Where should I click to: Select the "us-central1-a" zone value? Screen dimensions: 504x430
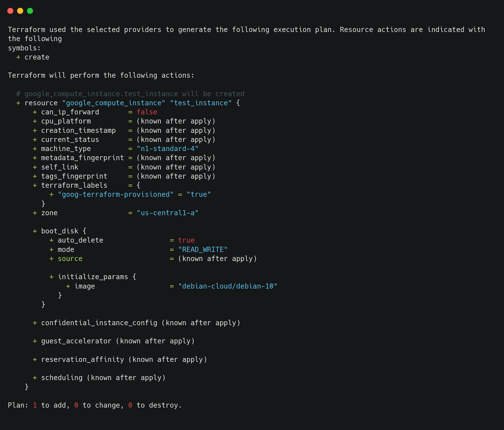click(168, 213)
